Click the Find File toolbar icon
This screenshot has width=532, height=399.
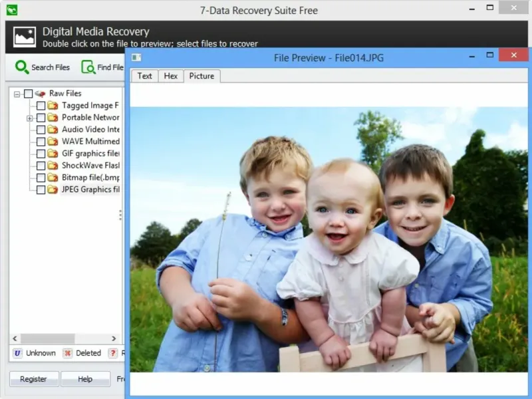coord(88,67)
